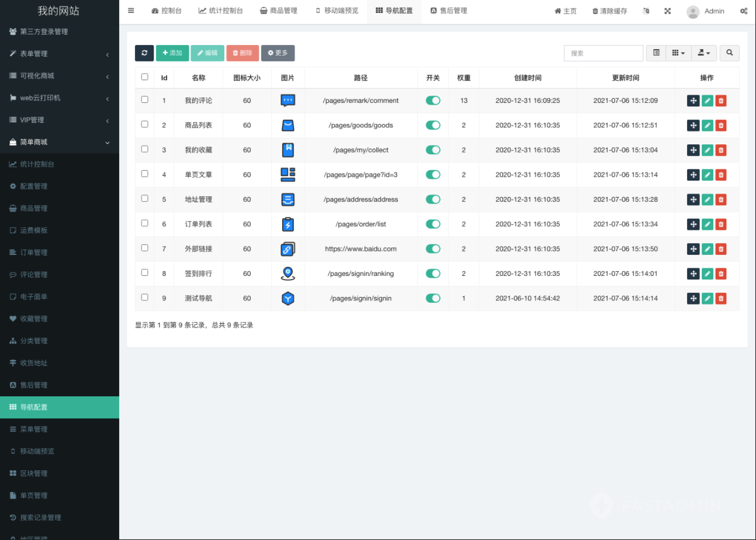This screenshot has width=756, height=540.
Task: Open the columns dropdown in toolbar
Action: [678, 53]
